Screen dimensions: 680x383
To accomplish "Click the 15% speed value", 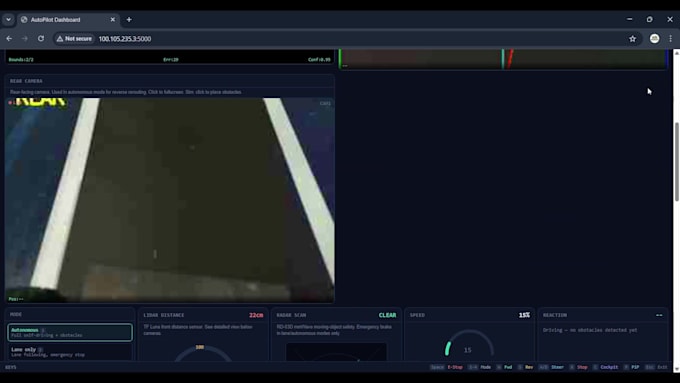I will click(524, 315).
